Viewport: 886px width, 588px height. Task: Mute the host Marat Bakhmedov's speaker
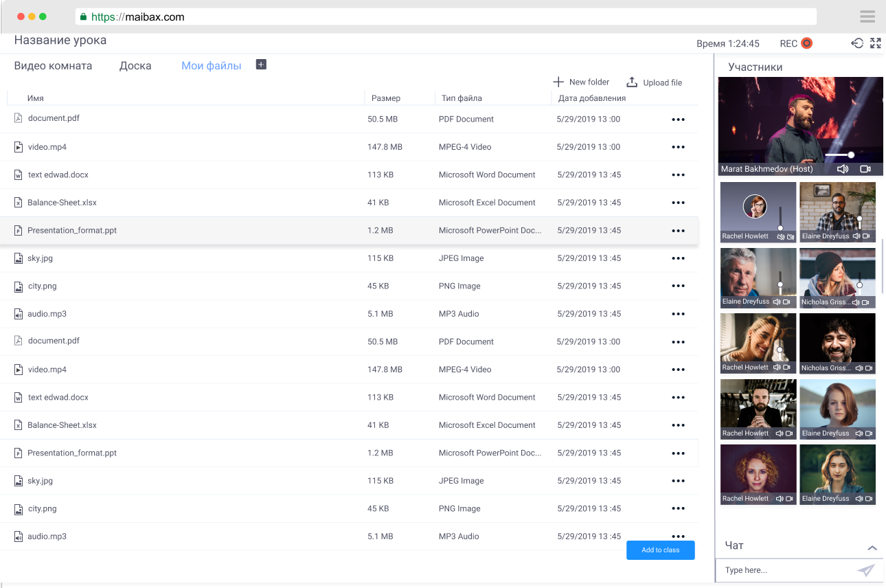843,169
